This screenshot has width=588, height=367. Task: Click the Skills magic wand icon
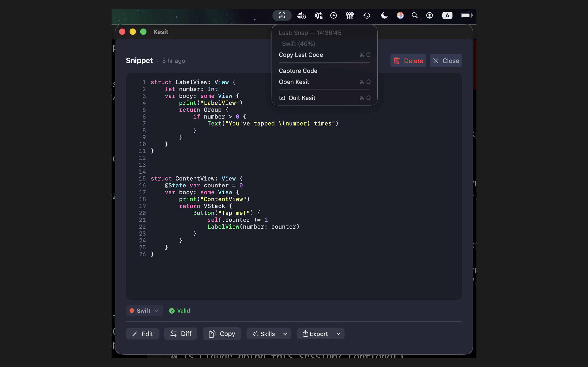[256, 334]
